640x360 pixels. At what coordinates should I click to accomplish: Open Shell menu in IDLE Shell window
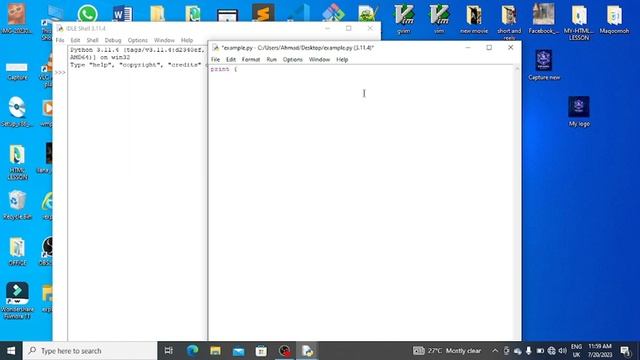click(x=92, y=40)
